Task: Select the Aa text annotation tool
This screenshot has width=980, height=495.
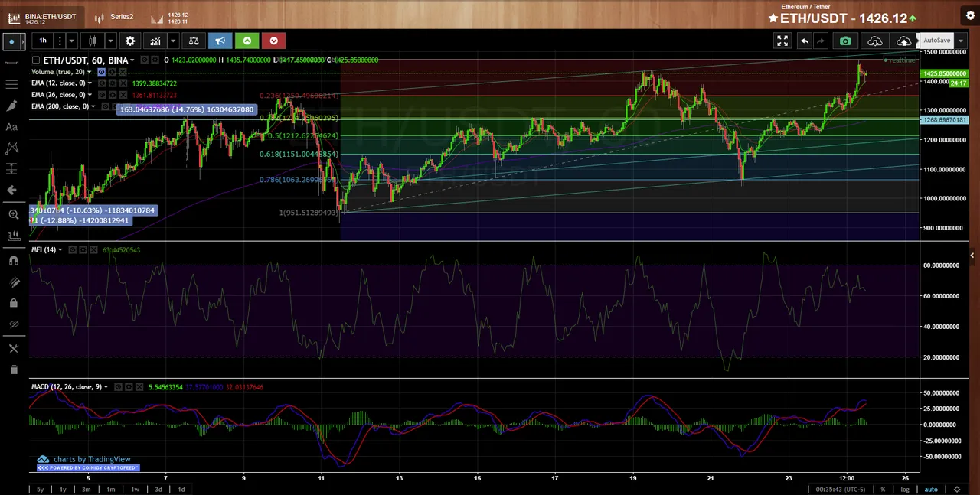Action: [x=11, y=127]
